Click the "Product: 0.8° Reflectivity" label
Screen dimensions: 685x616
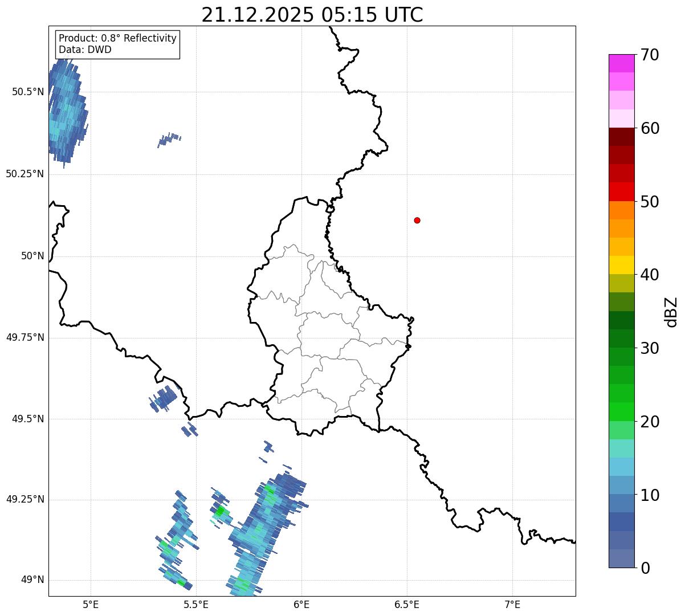(x=117, y=38)
